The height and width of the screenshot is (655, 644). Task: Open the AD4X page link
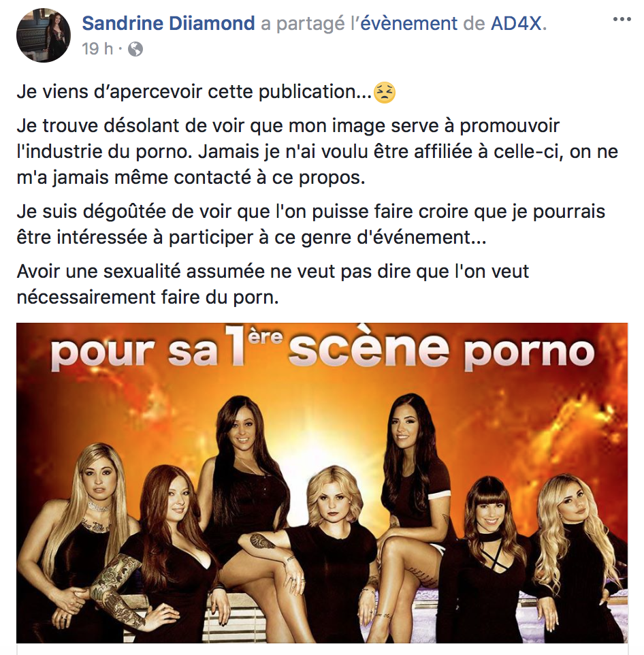pyautogui.click(x=516, y=23)
